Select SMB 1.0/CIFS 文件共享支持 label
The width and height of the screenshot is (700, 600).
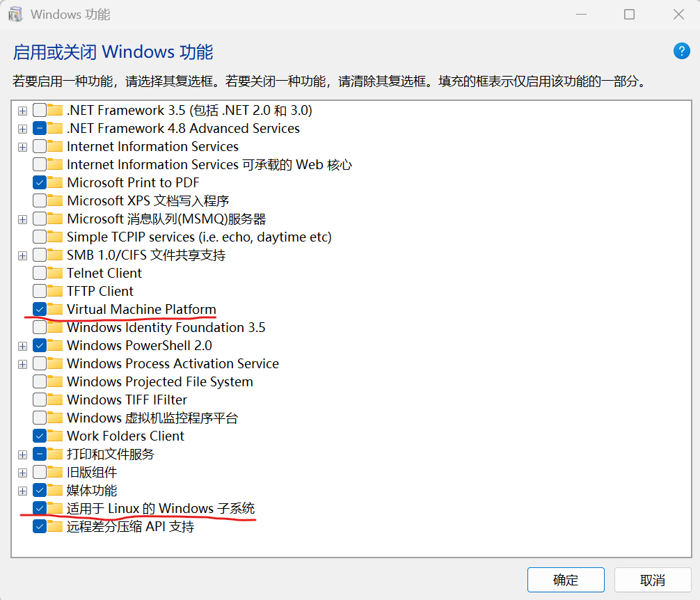pos(146,255)
